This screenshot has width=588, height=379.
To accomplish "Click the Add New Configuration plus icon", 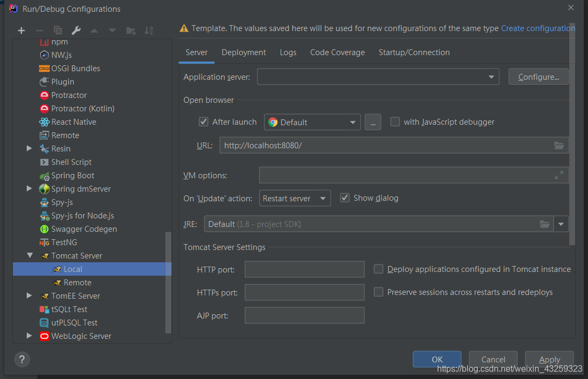I will [21, 31].
